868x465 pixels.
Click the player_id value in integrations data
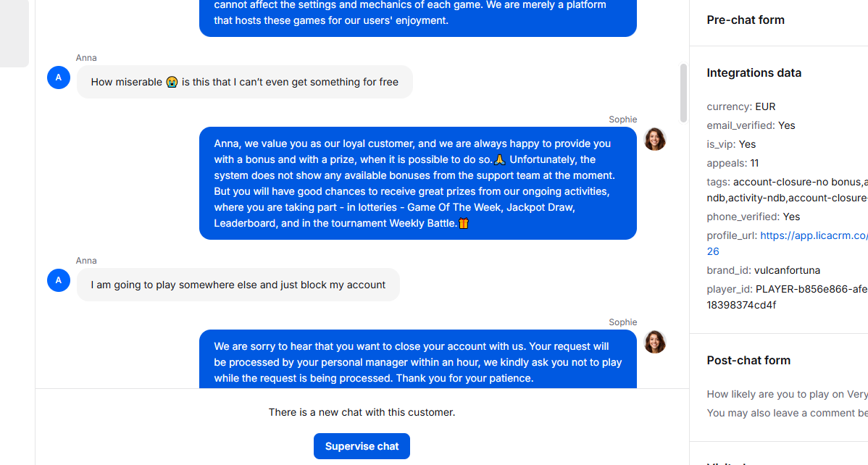(x=787, y=297)
